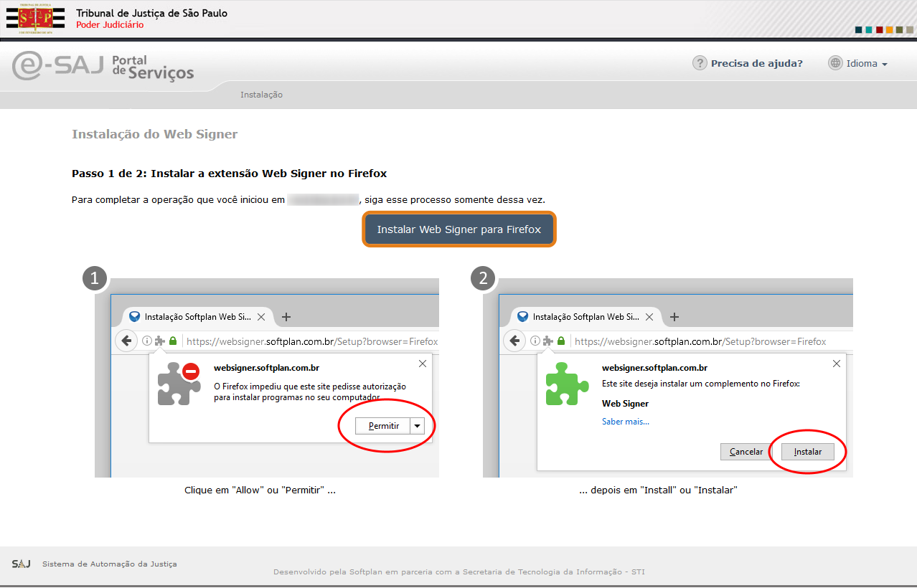Click the caption Clique em "Allow" ou "Permitir"

pos(260,490)
